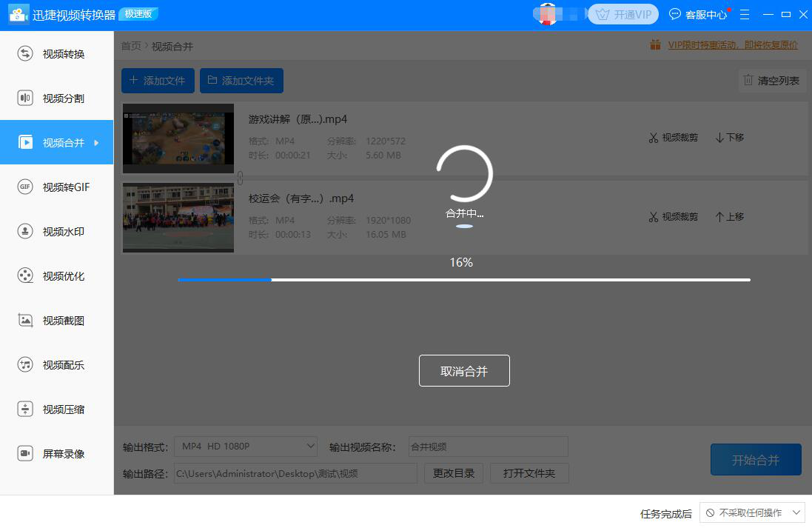Click the 清空列表 trash button
Image resolution: width=812 pixels, height=528 pixels.
click(771, 80)
